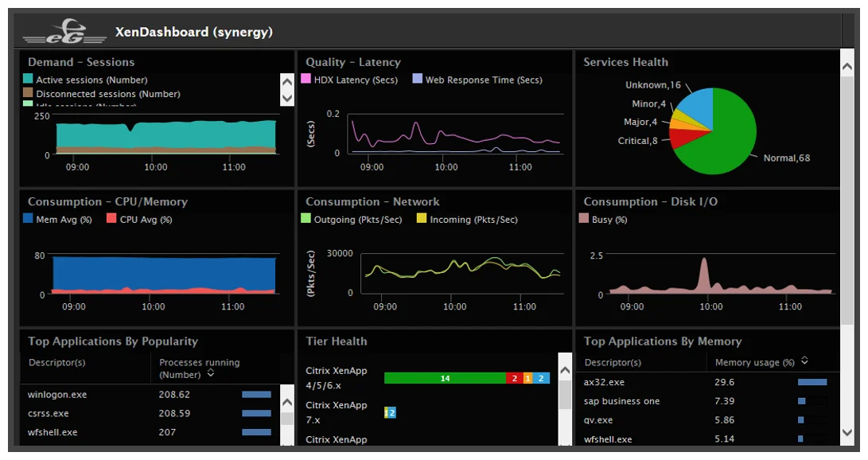Click Active sessions teal legend swatch

point(28,79)
